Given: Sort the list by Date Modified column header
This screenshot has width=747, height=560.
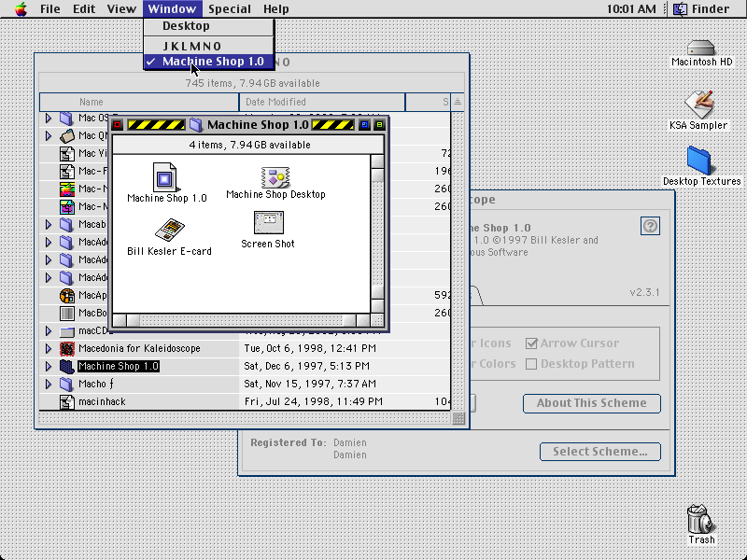Looking at the screenshot, I should 322,102.
